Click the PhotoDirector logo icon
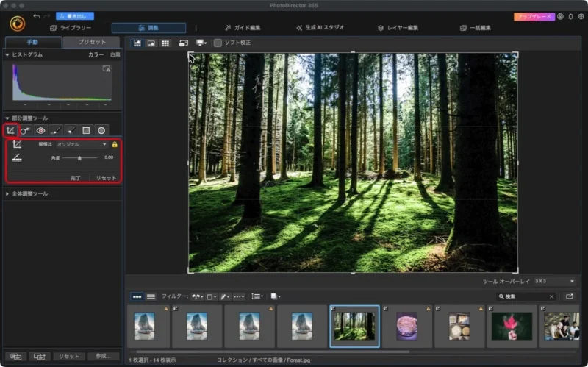Viewport: 588px width, 367px height. coord(17,24)
